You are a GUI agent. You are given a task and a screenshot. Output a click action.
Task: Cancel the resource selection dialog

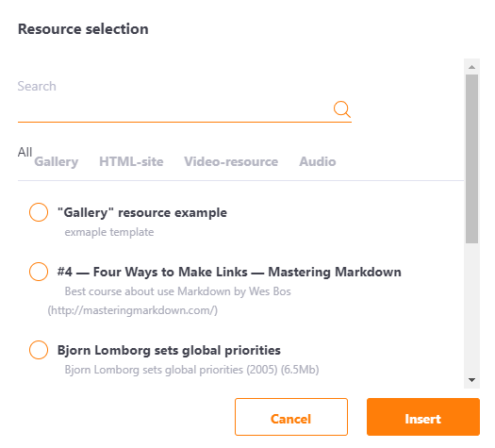pyautogui.click(x=291, y=417)
